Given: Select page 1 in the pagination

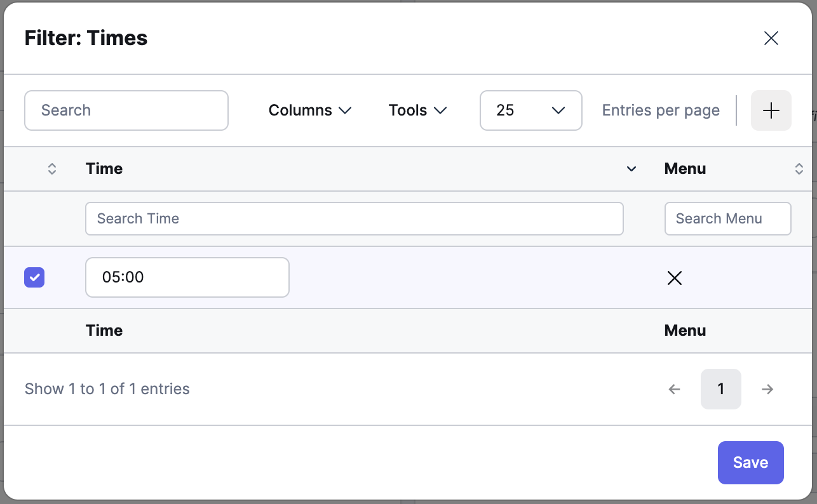Looking at the screenshot, I should 720,389.
